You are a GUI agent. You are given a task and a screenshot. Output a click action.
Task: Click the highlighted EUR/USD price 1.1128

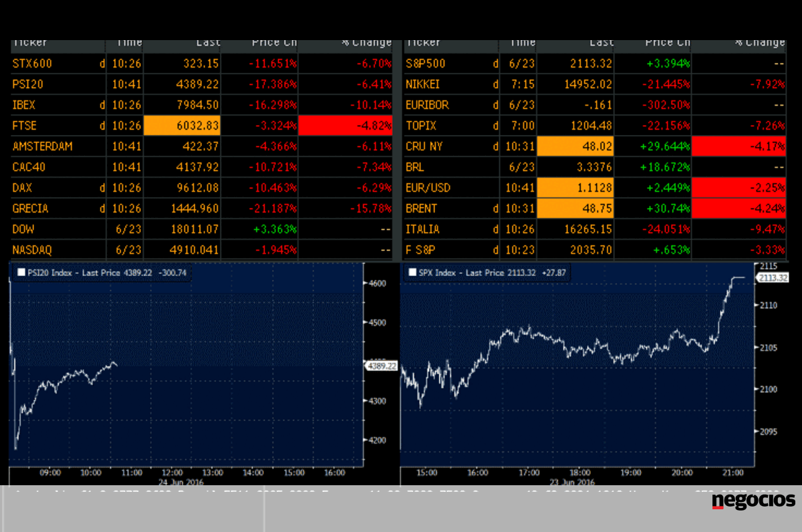[575, 188]
